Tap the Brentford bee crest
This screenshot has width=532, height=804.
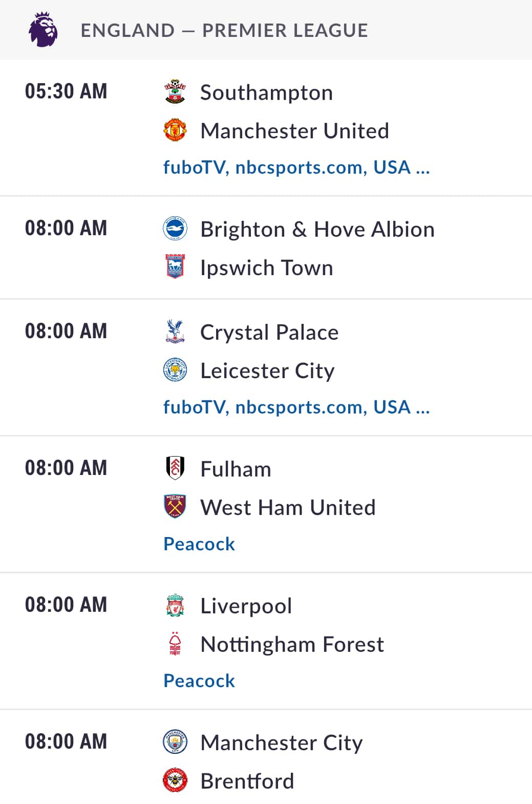click(x=175, y=780)
